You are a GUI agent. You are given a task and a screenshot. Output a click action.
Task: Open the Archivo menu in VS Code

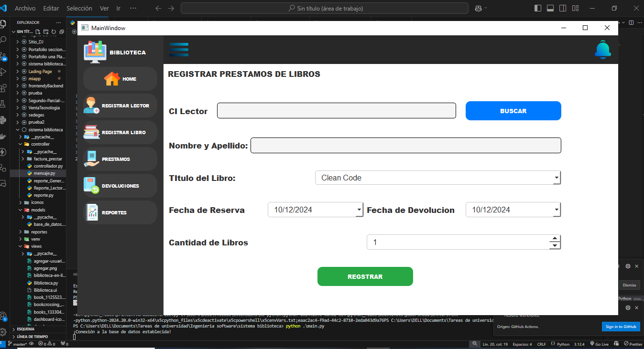tap(25, 8)
